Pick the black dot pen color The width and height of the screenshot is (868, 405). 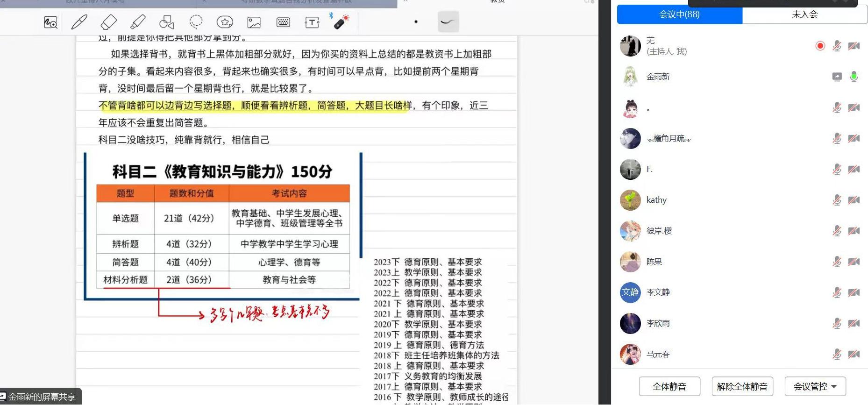point(416,21)
